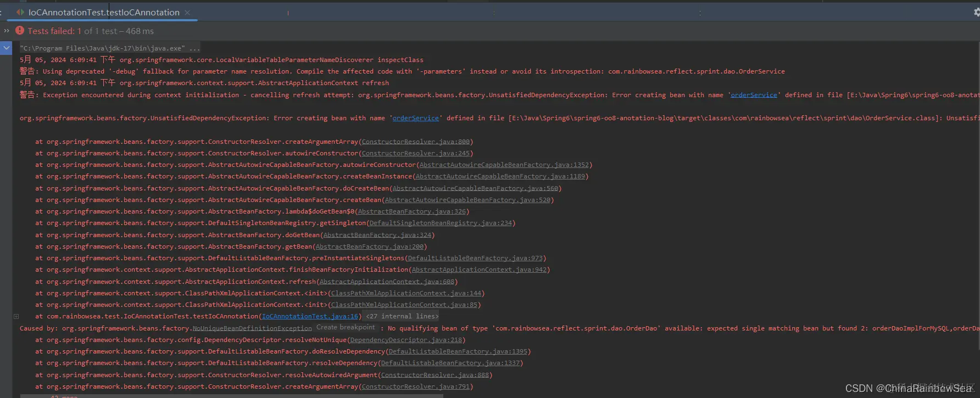980x398 pixels.
Task: Click the red tests-failed error icon
Action: pos(20,31)
